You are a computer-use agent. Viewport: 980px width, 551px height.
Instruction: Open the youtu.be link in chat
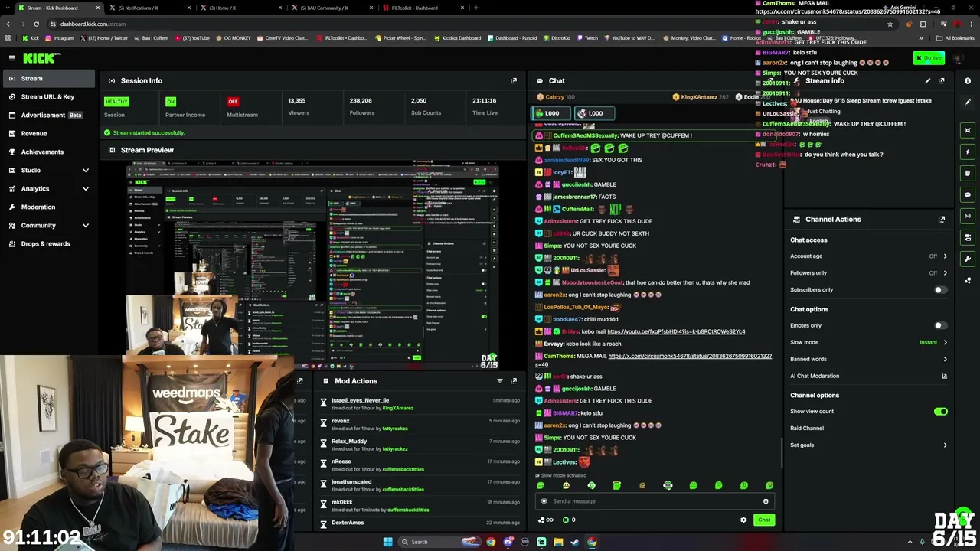[x=676, y=331]
